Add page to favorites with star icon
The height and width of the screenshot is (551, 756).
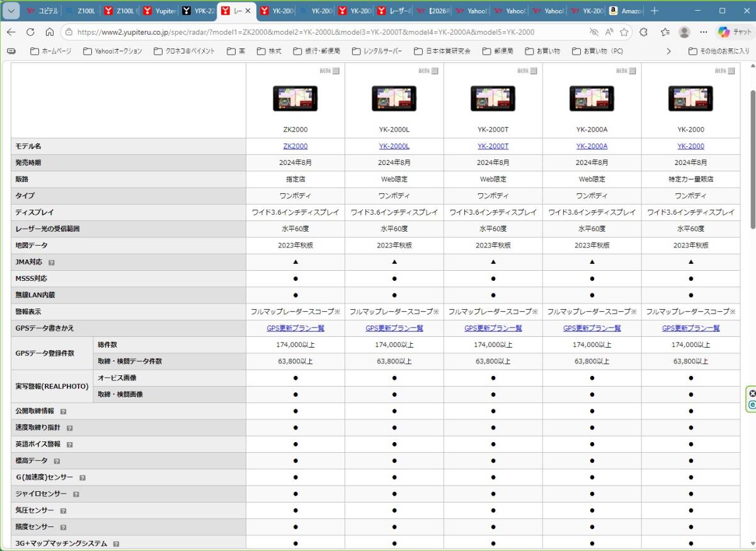pyautogui.click(x=624, y=32)
